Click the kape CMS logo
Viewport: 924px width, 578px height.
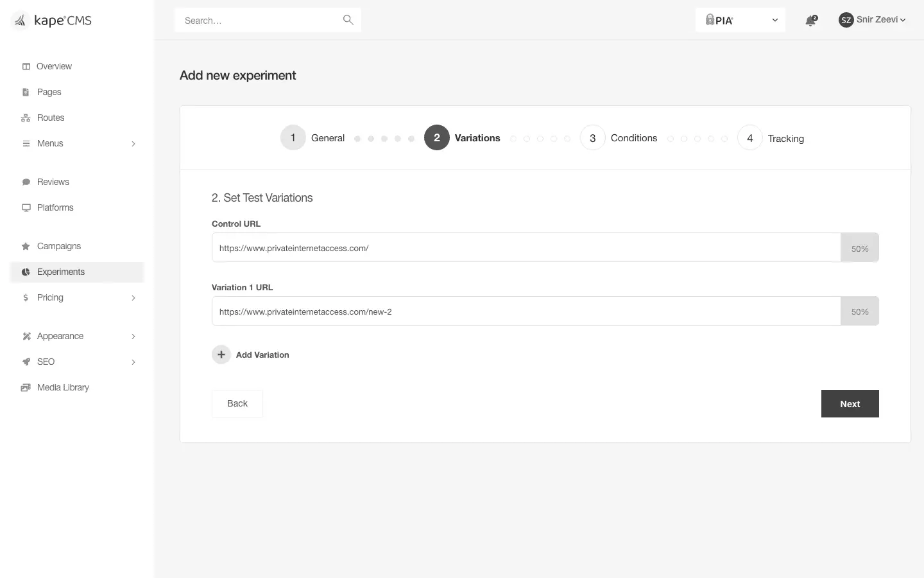click(x=52, y=21)
